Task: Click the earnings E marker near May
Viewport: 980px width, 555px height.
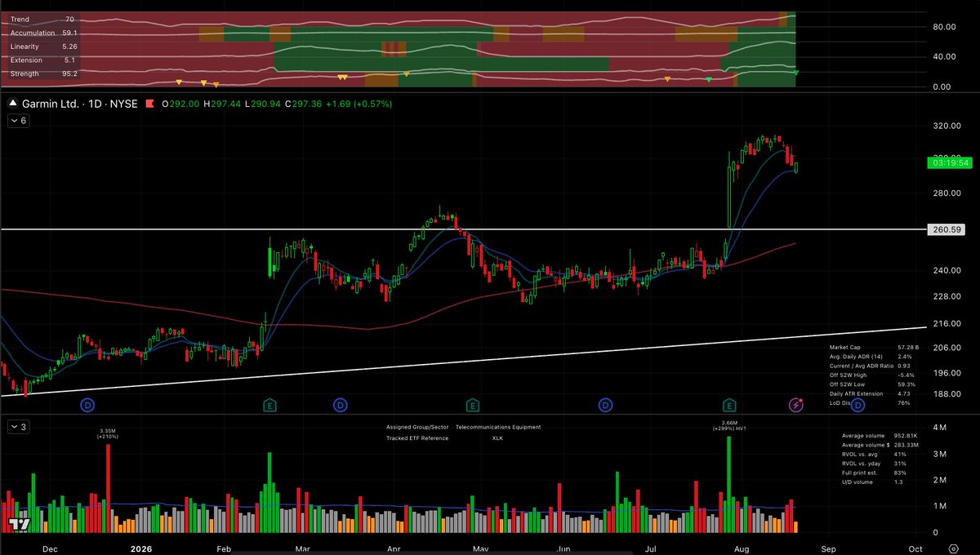Action: 472,405
